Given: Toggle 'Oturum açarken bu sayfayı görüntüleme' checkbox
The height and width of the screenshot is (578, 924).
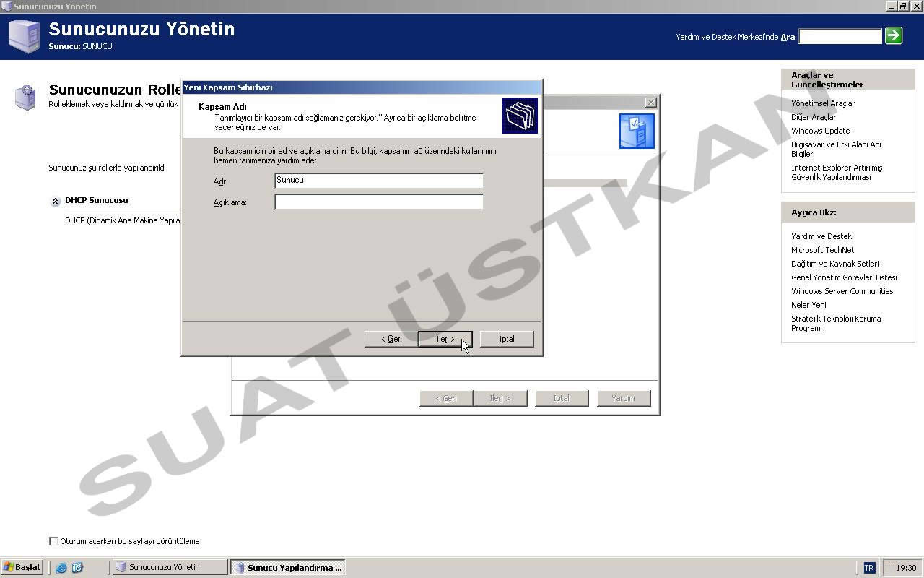Looking at the screenshot, I should tap(53, 541).
